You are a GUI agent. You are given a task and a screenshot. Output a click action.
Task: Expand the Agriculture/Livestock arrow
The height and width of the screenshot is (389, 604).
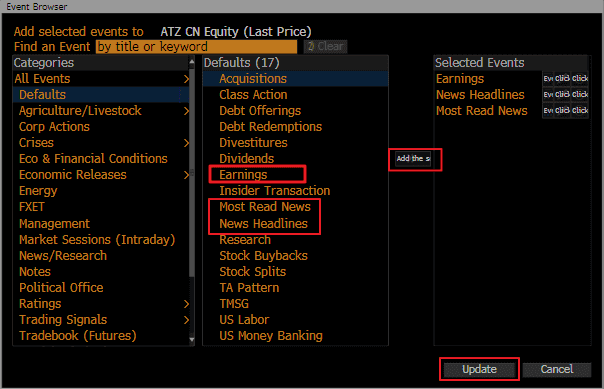click(x=186, y=111)
